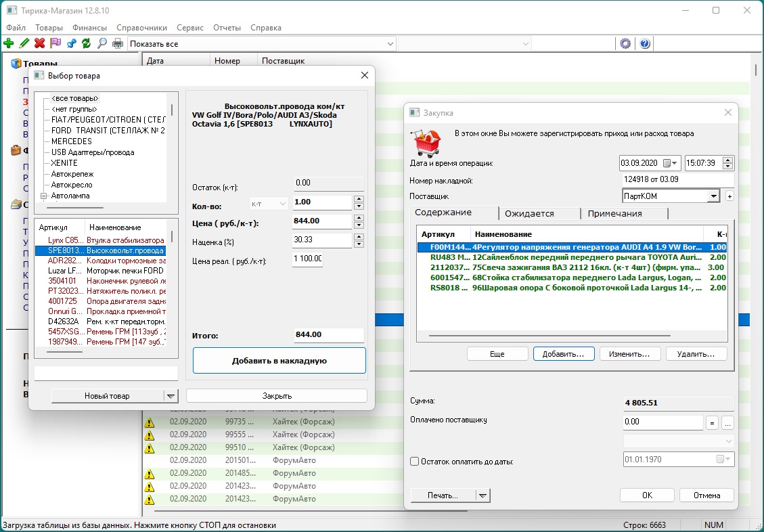Open the Показать все filter dropdown

click(x=390, y=44)
